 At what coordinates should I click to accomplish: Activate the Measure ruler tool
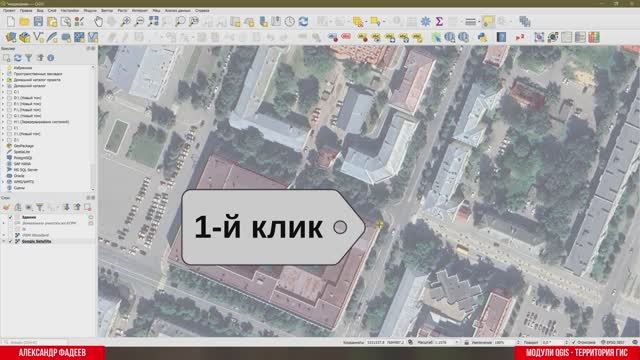(x=470, y=22)
